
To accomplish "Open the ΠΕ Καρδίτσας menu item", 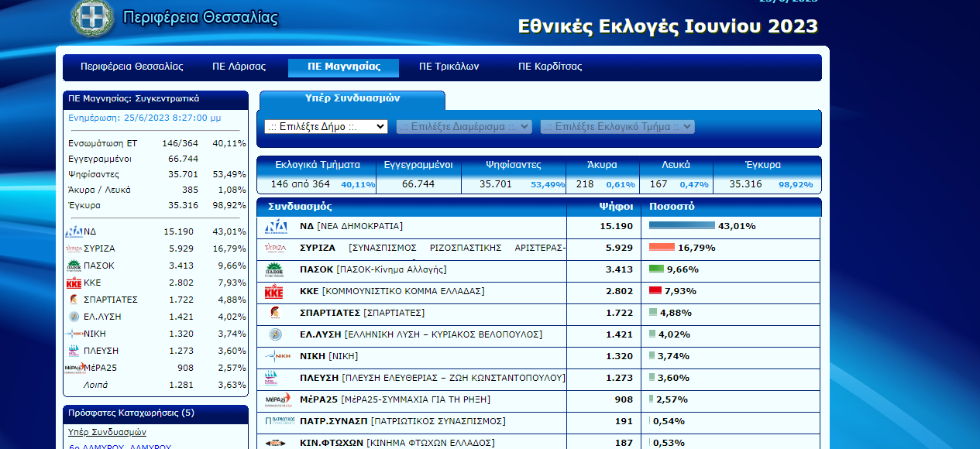I will point(550,67).
